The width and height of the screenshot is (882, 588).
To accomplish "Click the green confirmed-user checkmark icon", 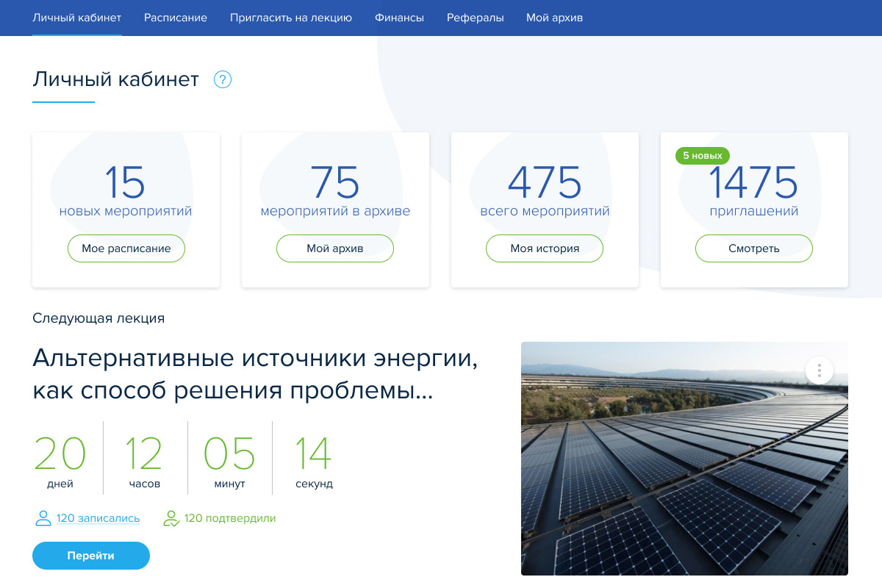I will pyautogui.click(x=171, y=518).
